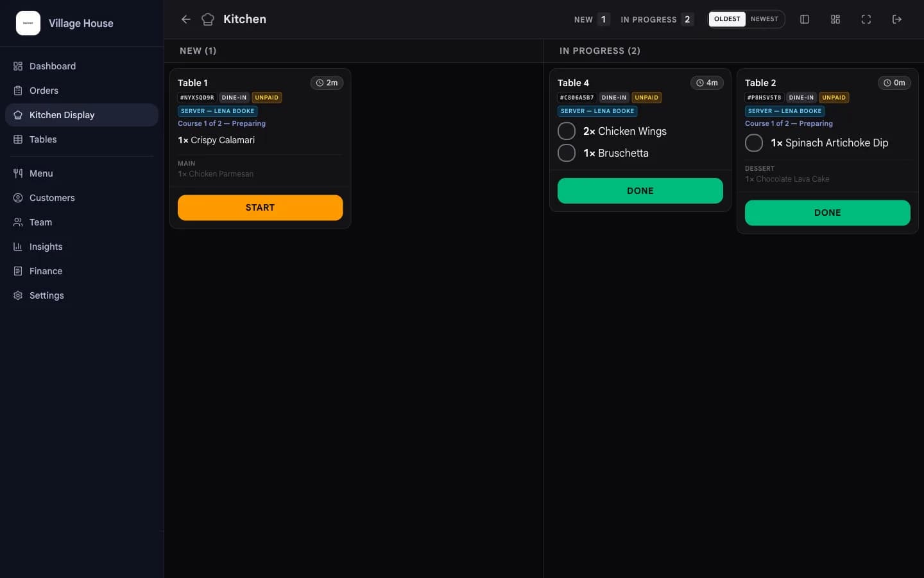The image size is (924, 578).
Task: Check off 2x Chicken Wings
Action: [567, 131]
